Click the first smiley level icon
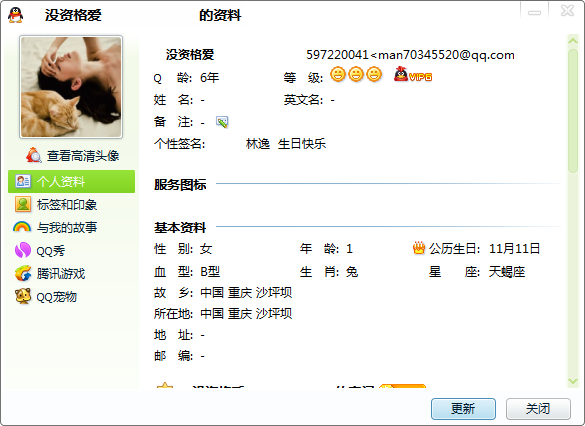 tap(338, 74)
